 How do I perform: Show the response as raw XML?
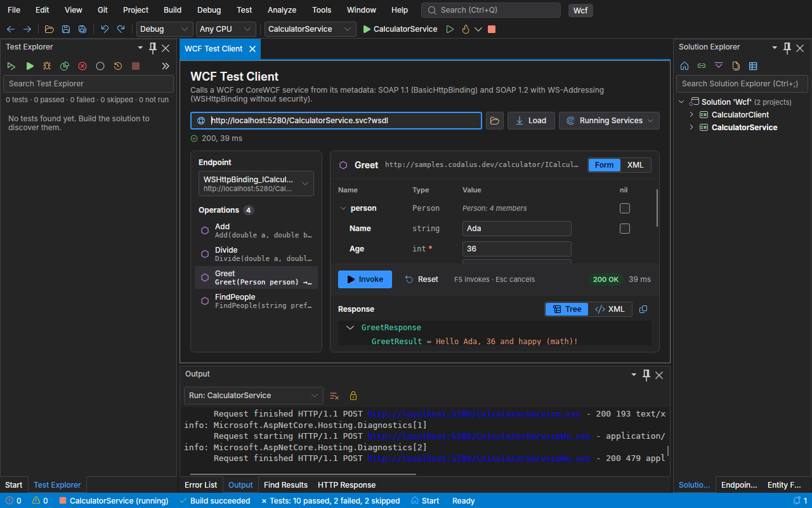[610, 309]
